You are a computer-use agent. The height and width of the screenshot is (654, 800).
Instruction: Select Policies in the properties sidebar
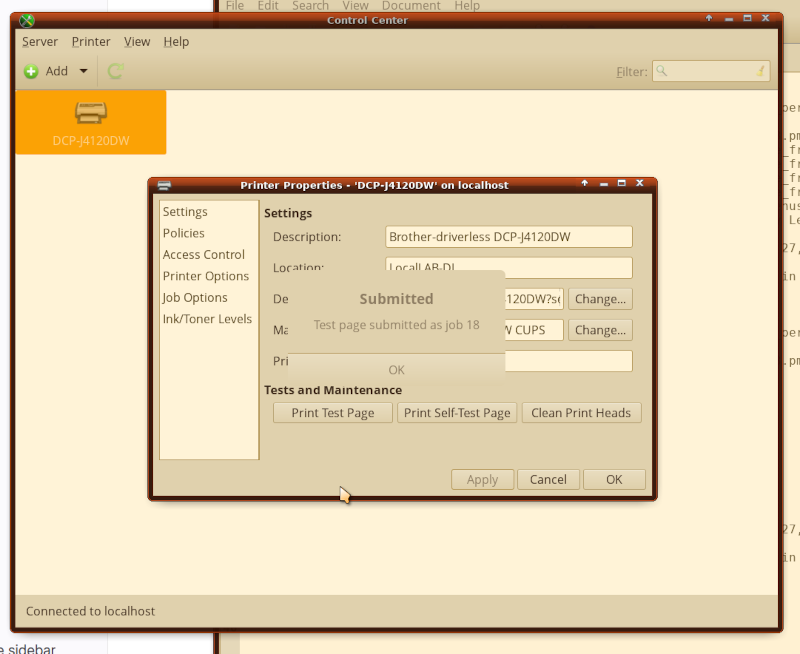pyautogui.click(x=184, y=233)
